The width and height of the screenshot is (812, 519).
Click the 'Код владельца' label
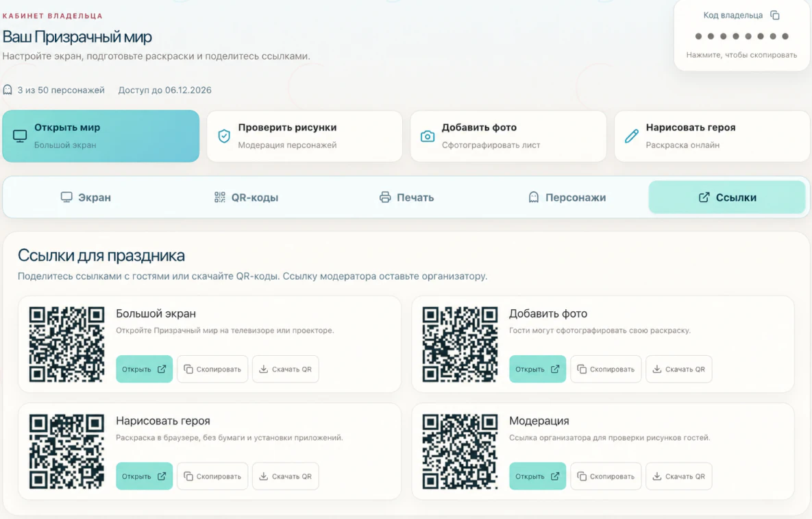(x=733, y=16)
